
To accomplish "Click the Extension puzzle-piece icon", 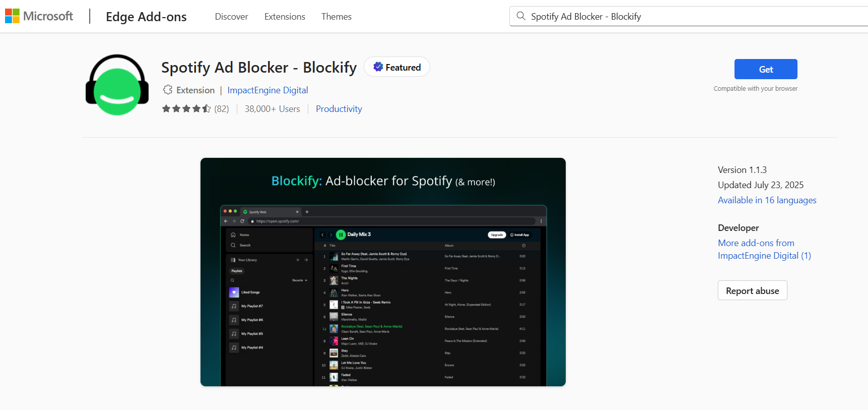I will coord(168,90).
